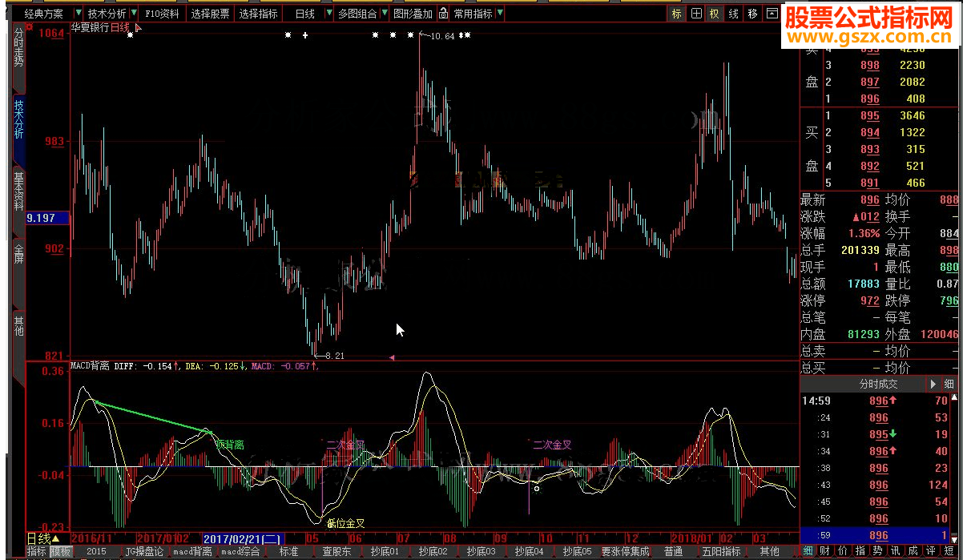Click the F10资料 button
Screen dimensions: 963x560
pyautogui.click(x=163, y=14)
